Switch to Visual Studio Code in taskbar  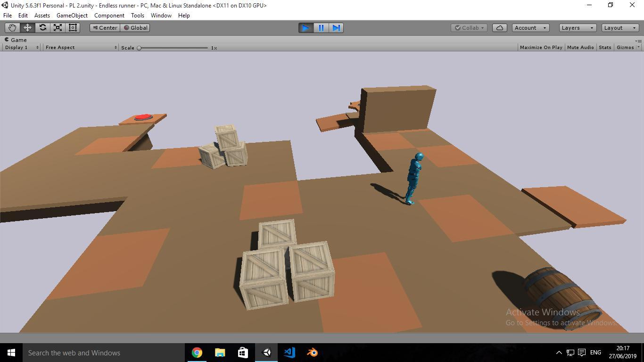coord(289,353)
